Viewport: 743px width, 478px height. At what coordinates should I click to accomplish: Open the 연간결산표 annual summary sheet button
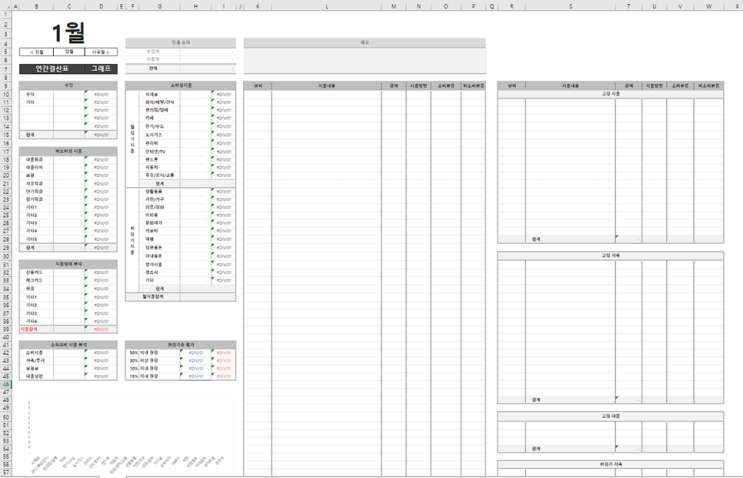point(52,69)
